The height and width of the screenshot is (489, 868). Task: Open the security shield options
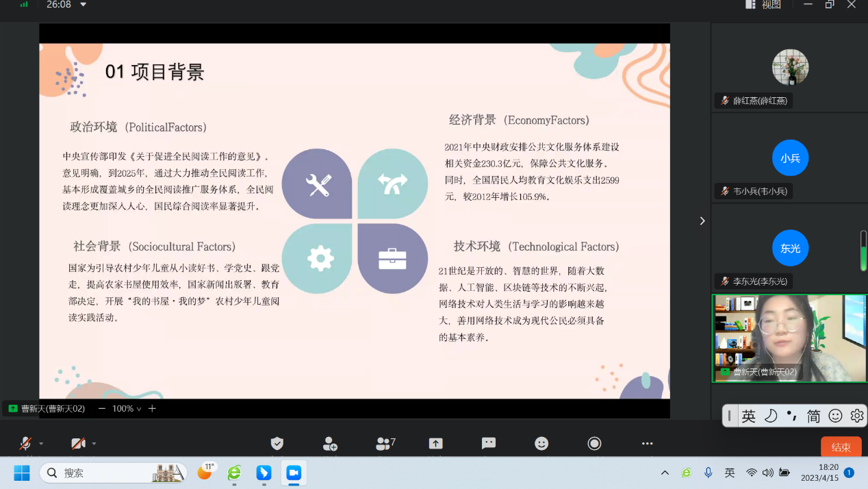point(277,444)
